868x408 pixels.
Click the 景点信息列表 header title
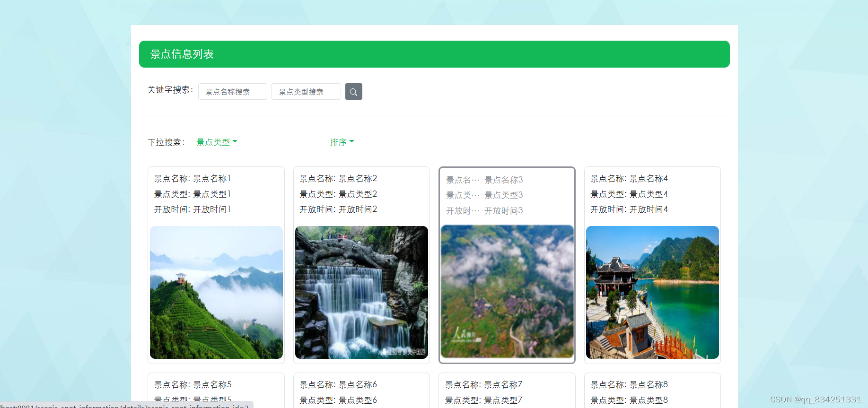click(182, 54)
